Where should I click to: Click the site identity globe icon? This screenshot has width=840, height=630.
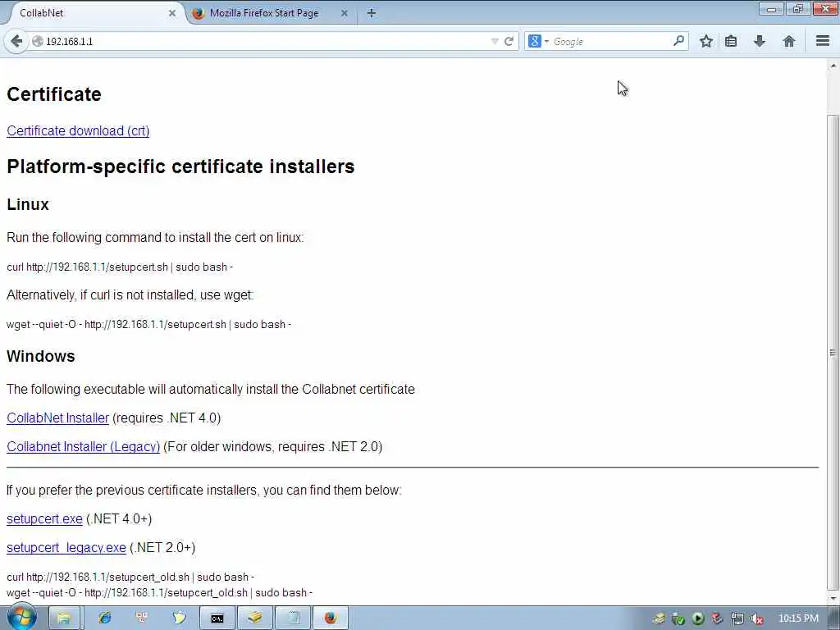pos(38,41)
